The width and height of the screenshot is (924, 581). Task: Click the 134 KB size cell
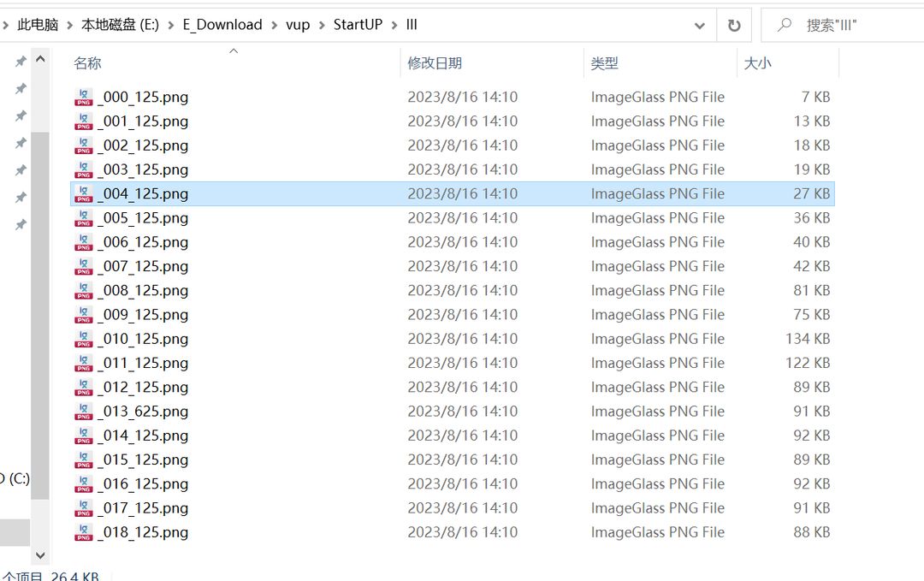808,339
